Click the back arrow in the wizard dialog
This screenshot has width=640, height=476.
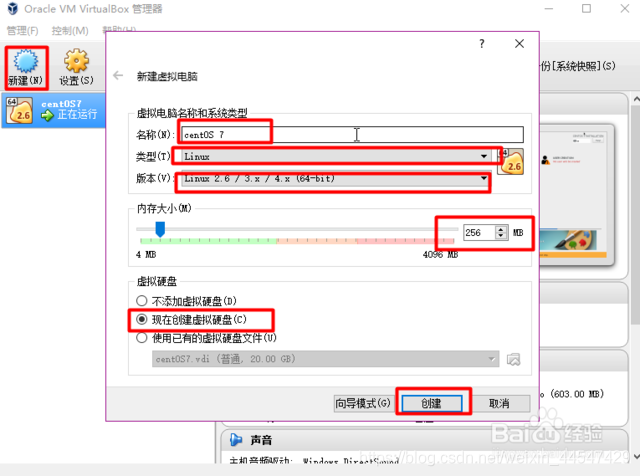pos(118,76)
